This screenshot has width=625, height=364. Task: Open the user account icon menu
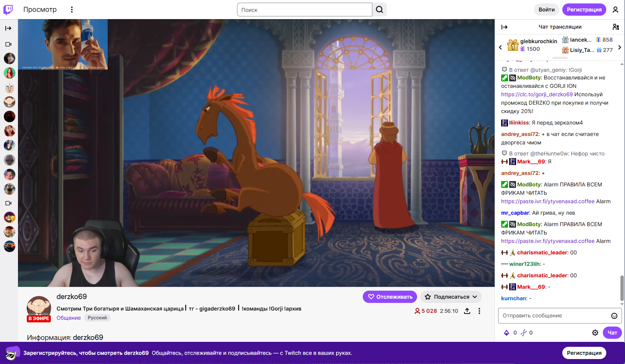[x=615, y=10]
